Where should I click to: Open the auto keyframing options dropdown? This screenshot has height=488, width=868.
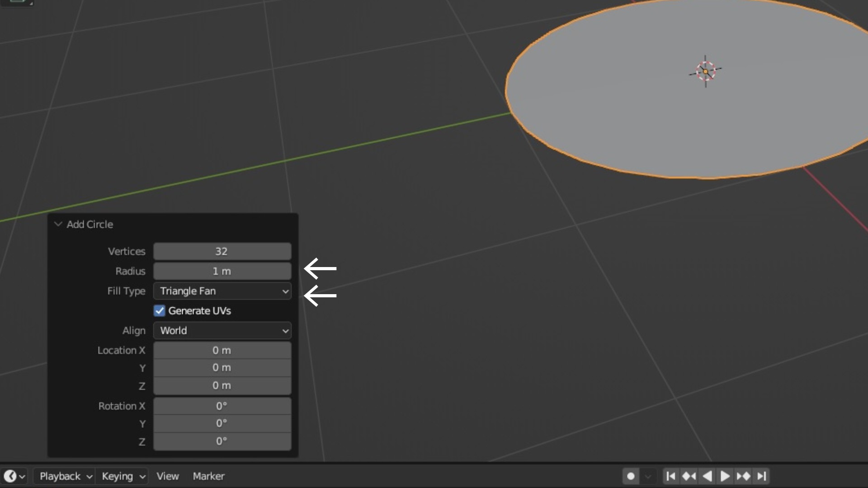coord(648,476)
